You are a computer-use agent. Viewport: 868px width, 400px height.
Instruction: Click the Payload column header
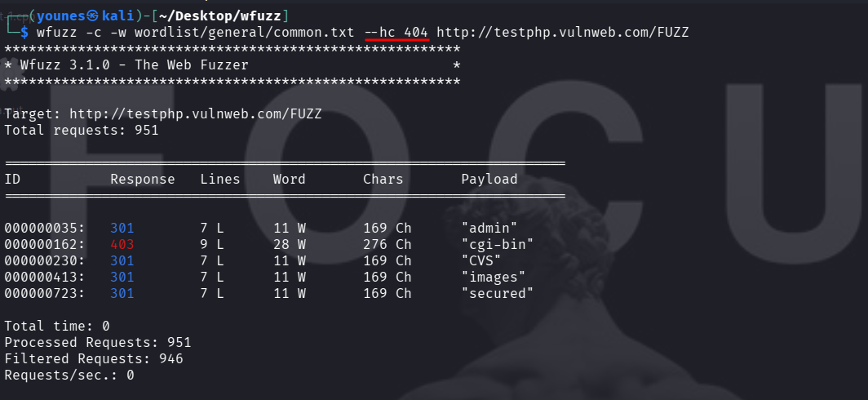pos(489,179)
